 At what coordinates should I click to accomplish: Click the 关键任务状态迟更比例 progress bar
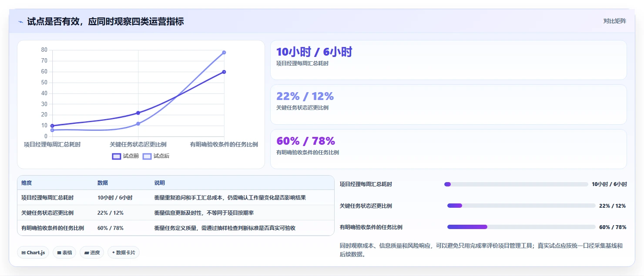pos(521,206)
